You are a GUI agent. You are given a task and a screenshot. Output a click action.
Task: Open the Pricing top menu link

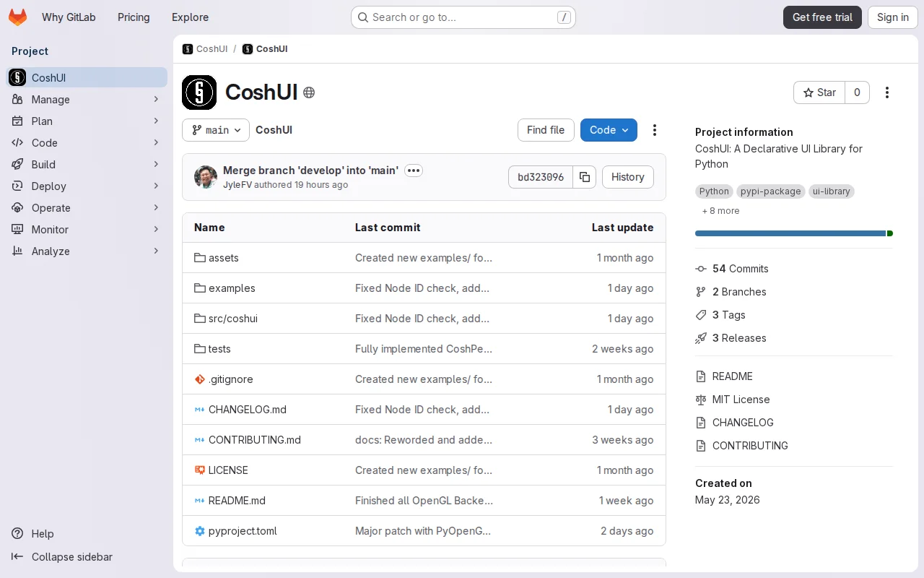(134, 17)
